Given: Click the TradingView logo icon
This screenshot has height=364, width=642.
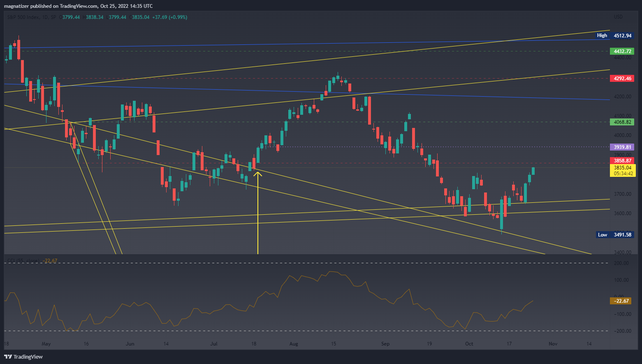Looking at the screenshot, I should point(8,357).
